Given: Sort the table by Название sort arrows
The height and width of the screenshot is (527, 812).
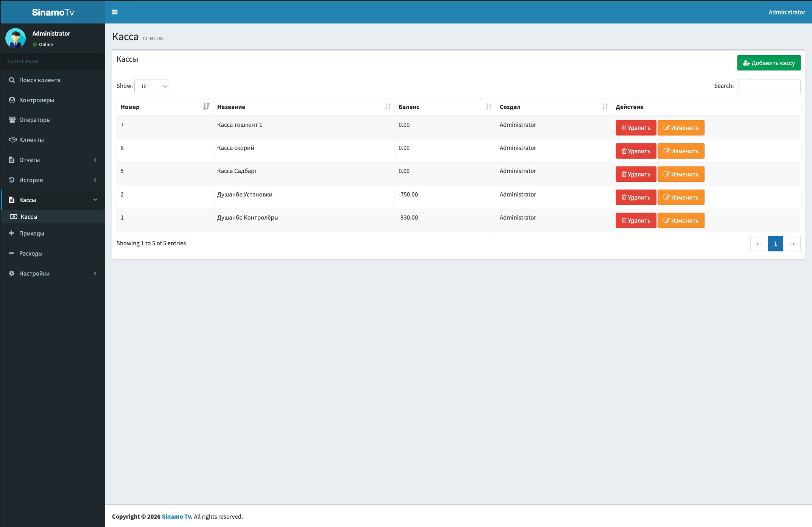Looking at the screenshot, I should 387,107.
